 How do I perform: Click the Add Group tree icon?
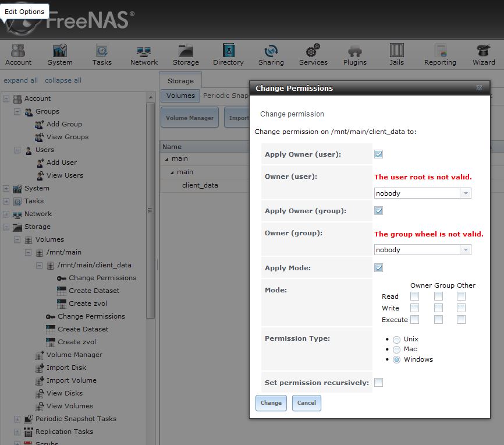tap(39, 124)
